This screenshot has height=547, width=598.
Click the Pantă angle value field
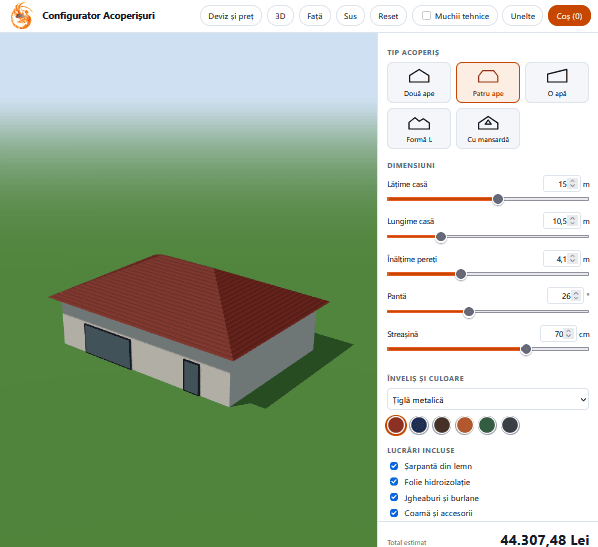[x=565, y=296]
